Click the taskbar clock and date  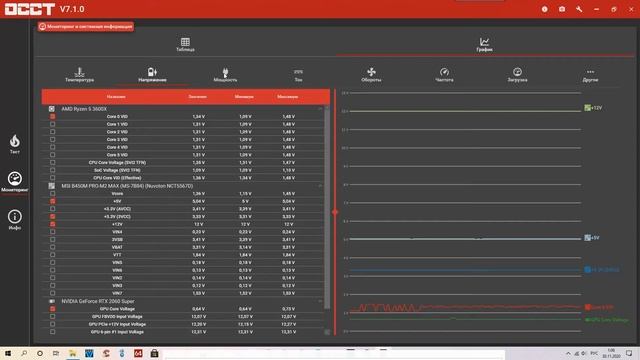(611, 353)
